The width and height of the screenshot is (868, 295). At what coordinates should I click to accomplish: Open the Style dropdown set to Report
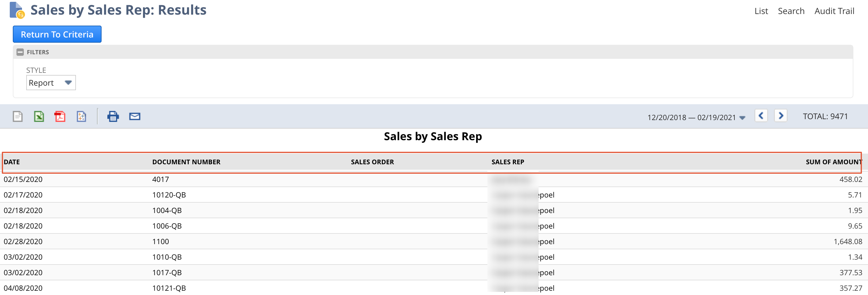pos(51,83)
